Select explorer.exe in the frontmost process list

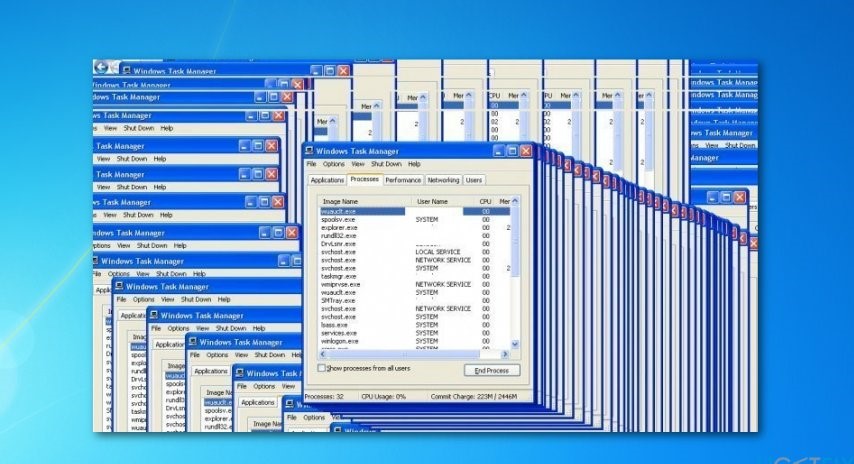(339, 228)
